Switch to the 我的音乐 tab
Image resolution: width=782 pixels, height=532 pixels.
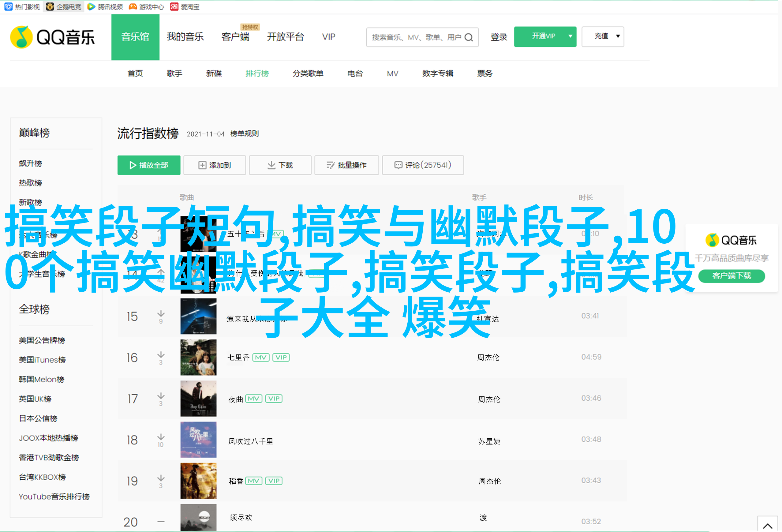[185, 37]
